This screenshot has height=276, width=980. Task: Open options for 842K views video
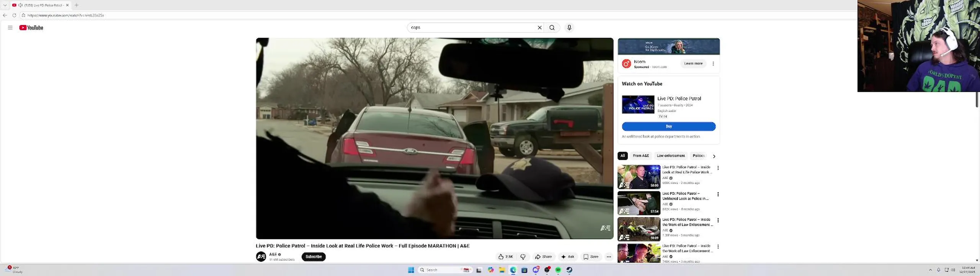point(718,194)
